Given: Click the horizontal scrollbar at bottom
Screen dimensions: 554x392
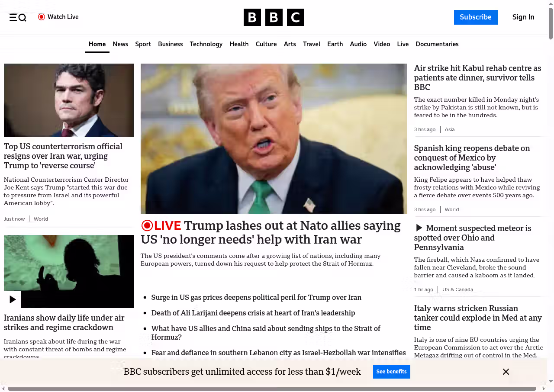Looking at the screenshot, I should point(272,389).
